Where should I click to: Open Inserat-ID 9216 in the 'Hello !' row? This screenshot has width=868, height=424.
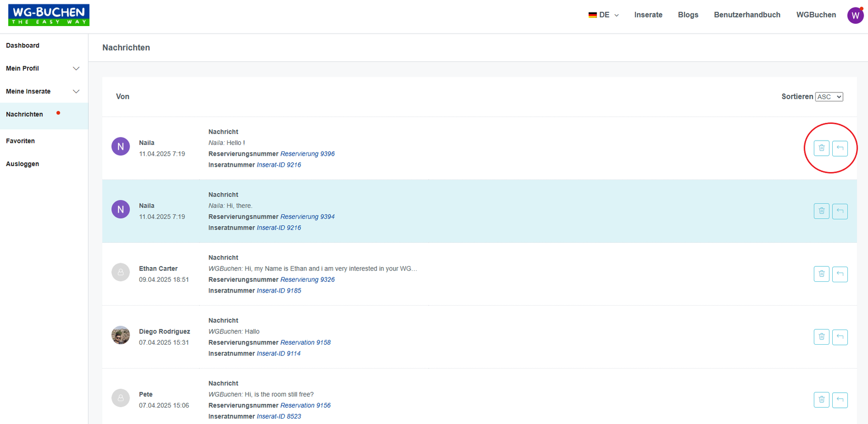click(279, 165)
